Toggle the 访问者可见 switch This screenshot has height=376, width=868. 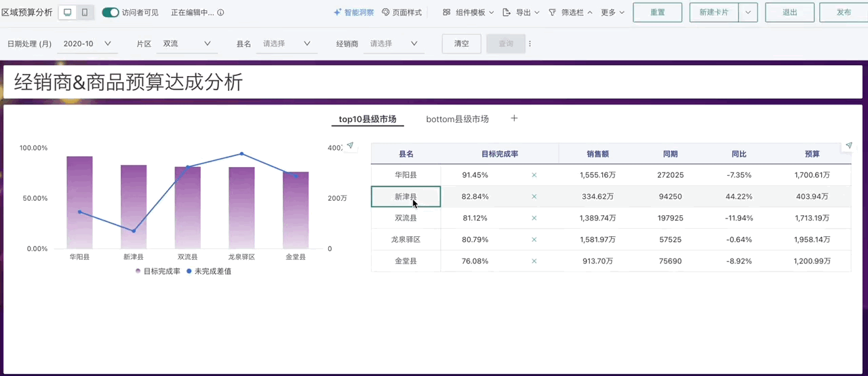tap(111, 12)
